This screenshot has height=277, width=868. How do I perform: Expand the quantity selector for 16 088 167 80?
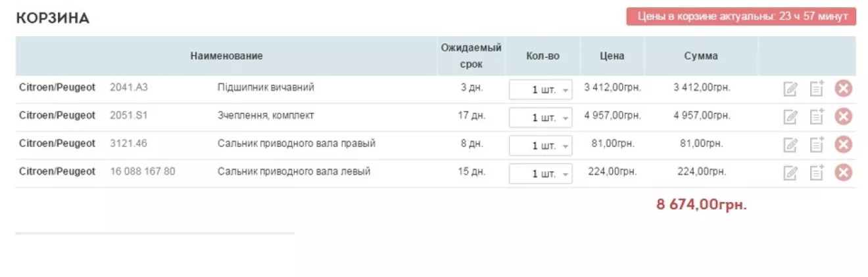click(541, 174)
